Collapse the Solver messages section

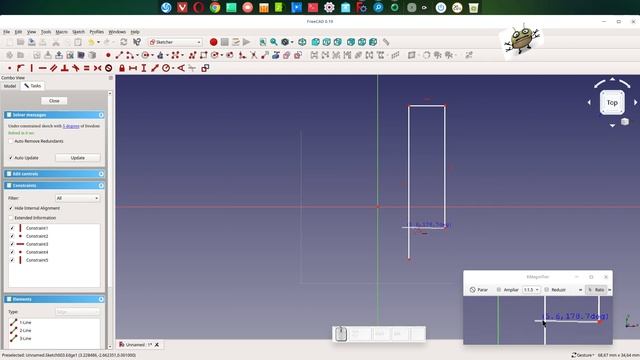(101, 115)
